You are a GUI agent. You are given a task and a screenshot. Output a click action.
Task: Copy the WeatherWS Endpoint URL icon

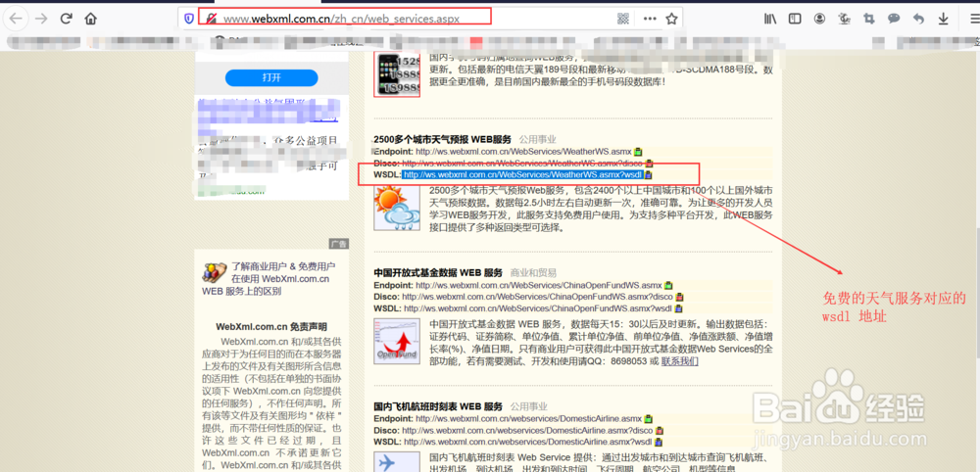(x=638, y=151)
